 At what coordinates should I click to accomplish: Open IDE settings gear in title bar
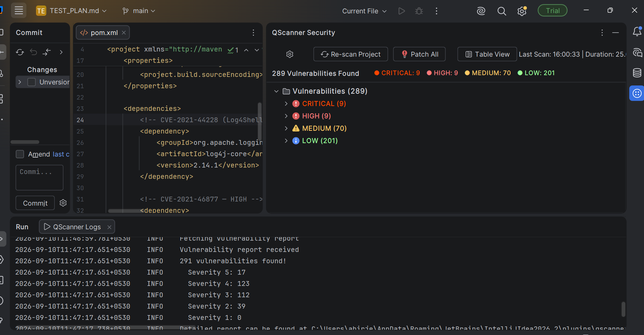(x=522, y=11)
